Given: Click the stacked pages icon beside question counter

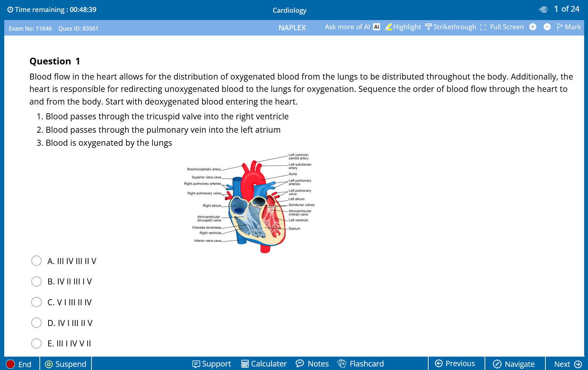Looking at the screenshot, I should (543, 10).
